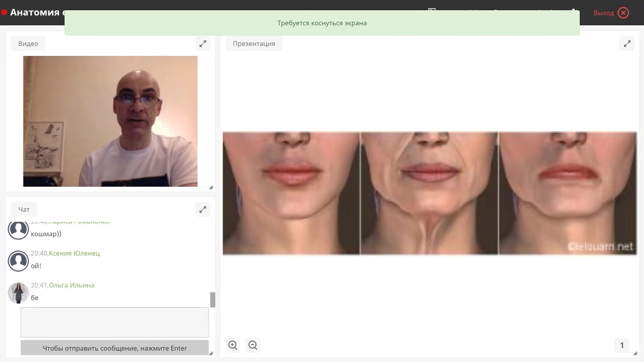Image resolution: width=644 pixels, height=362 pixels.
Task: Expand the Презентация panel to fullscreen
Action: (627, 44)
